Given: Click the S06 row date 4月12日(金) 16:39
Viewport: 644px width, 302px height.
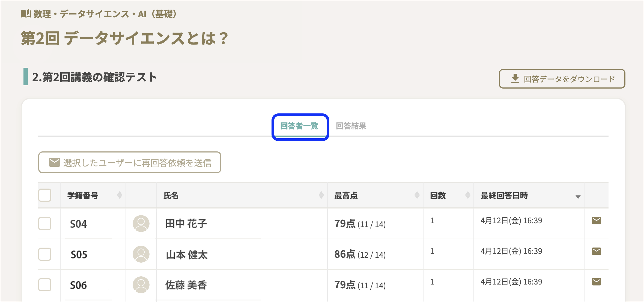Looking at the screenshot, I should click(511, 282).
